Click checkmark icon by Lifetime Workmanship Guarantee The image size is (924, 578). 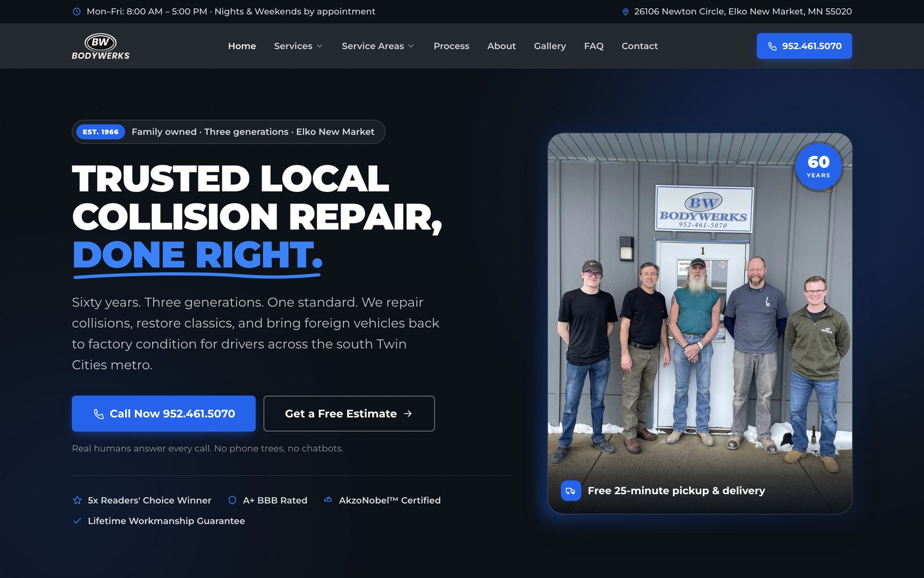(77, 521)
